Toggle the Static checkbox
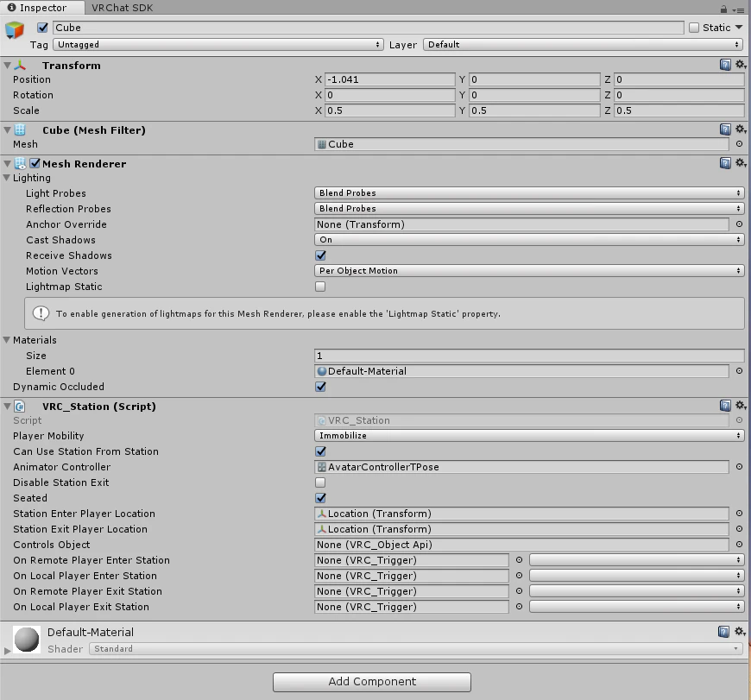This screenshot has height=700, width=751. click(x=694, y=28)
